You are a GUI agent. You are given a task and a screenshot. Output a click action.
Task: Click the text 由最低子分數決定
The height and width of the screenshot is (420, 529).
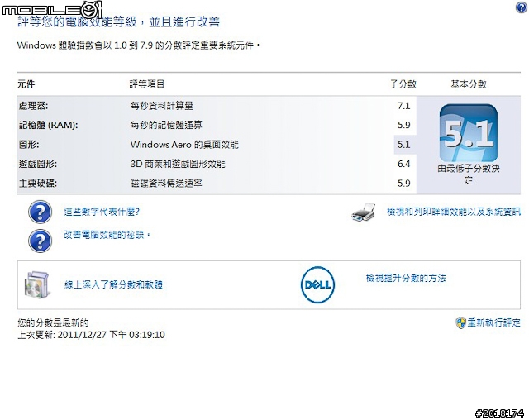[x=469, y=174]
